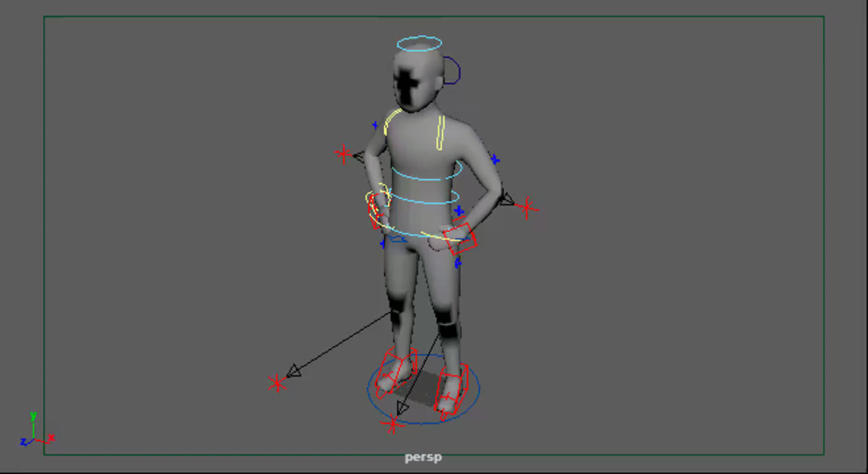
Task: Click the blue plus marker below the right wrist box
Action: pos(458,262)
